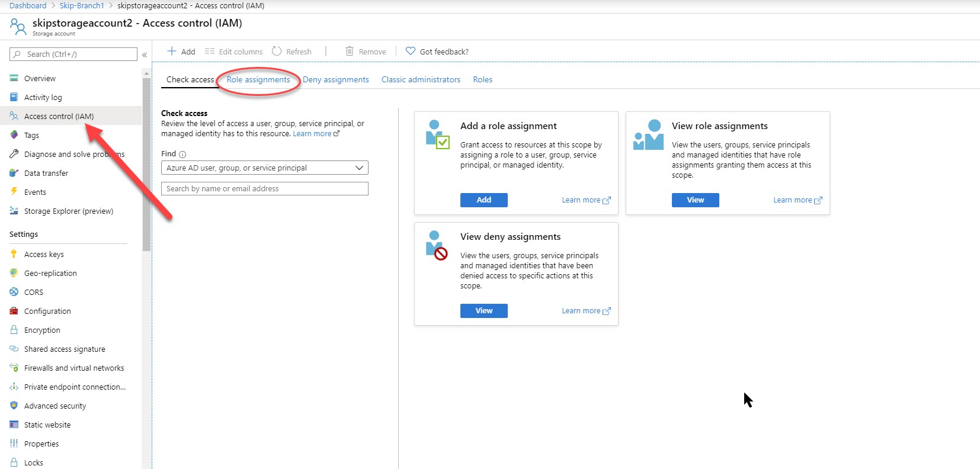980x469 pixels.
Task: Click the Storage Explorer (preview) icon
Action: coord(14,211)
